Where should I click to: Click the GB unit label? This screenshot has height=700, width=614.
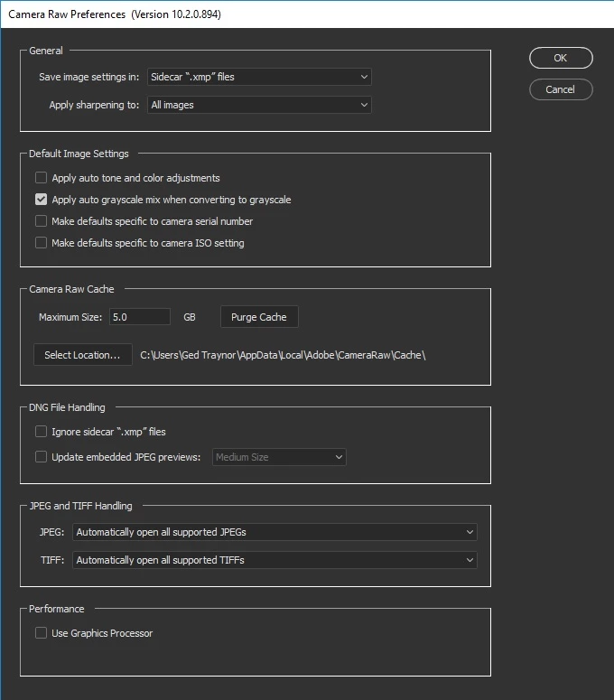pos(190,317)
